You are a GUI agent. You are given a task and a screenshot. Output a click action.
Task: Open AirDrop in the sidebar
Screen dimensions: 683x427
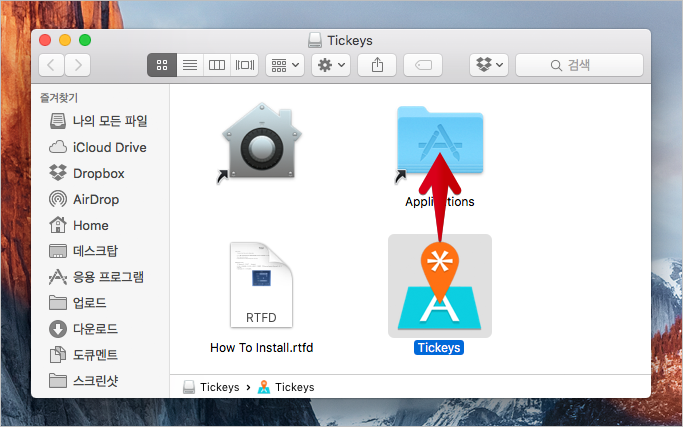[x=84, y=199]
